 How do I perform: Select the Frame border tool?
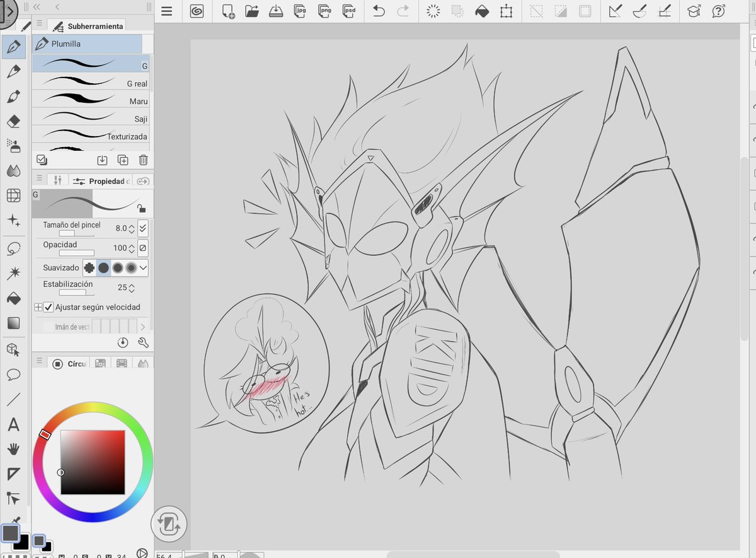13,474
